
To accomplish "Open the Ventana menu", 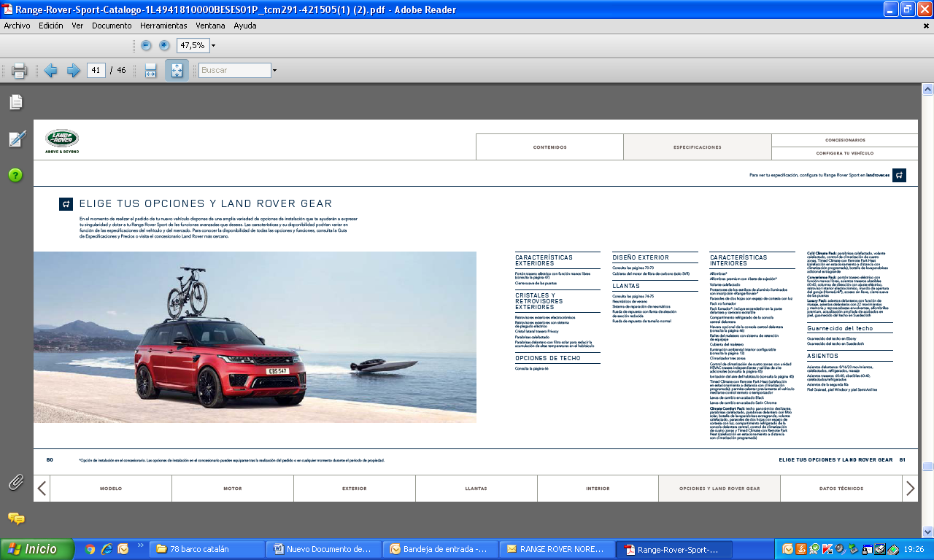I will click(x=211, y=26).
